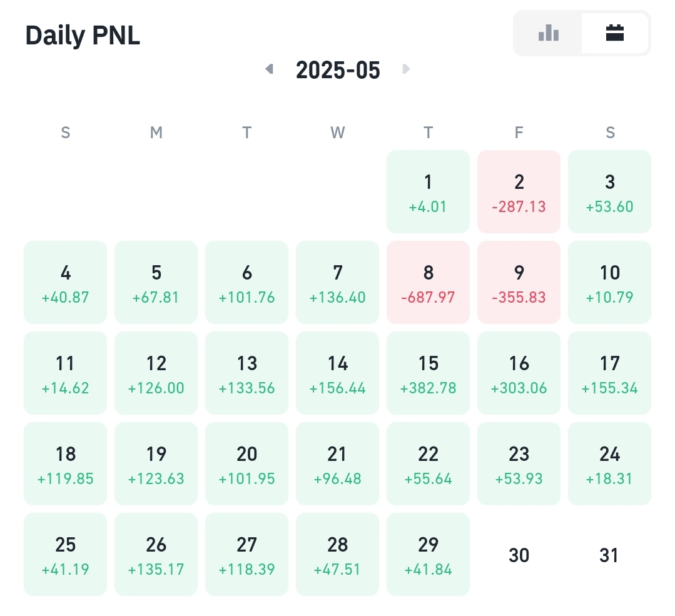The height and width of the screenshot is (616, 675).
Task: Select day 29 with +41.84
Action: [428, 555]
